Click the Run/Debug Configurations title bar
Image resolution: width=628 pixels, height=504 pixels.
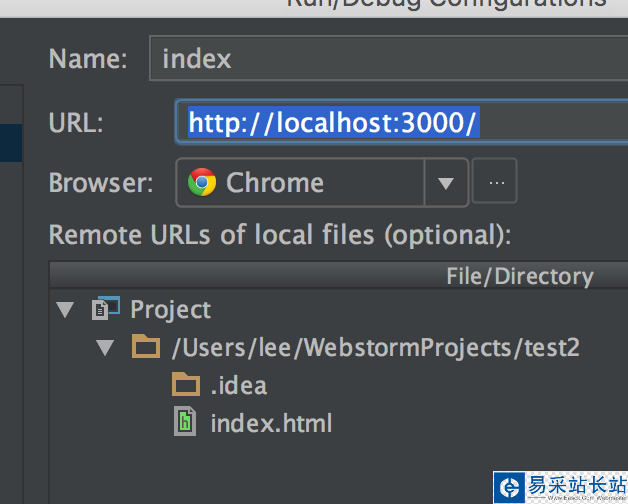coord(446,4)
